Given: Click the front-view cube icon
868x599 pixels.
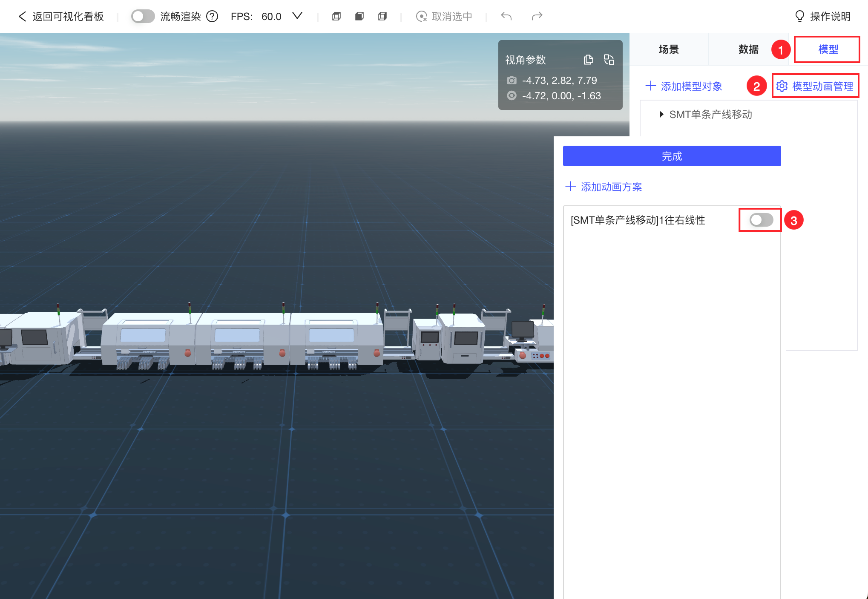Looking at the screenshot, I should [359, 17].
